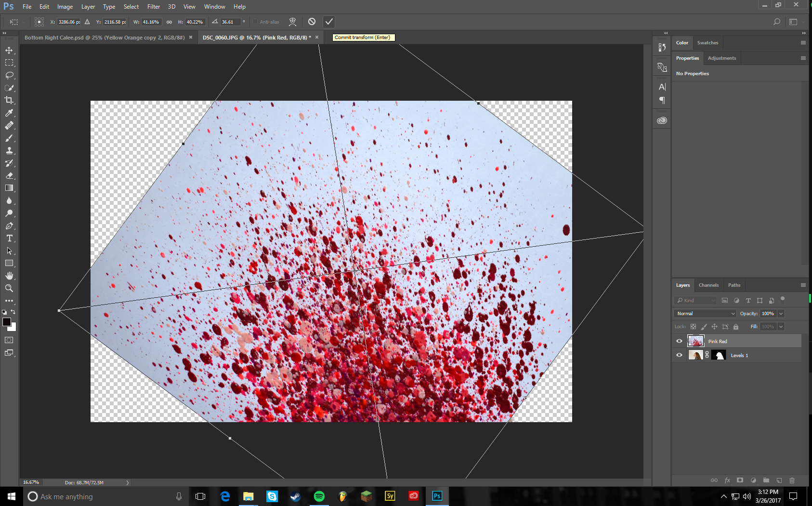Image resolution: width=812 pixels, height=506 pixels.
Task: Open the blend mode Normal dropdown
Action: point(705,313)
